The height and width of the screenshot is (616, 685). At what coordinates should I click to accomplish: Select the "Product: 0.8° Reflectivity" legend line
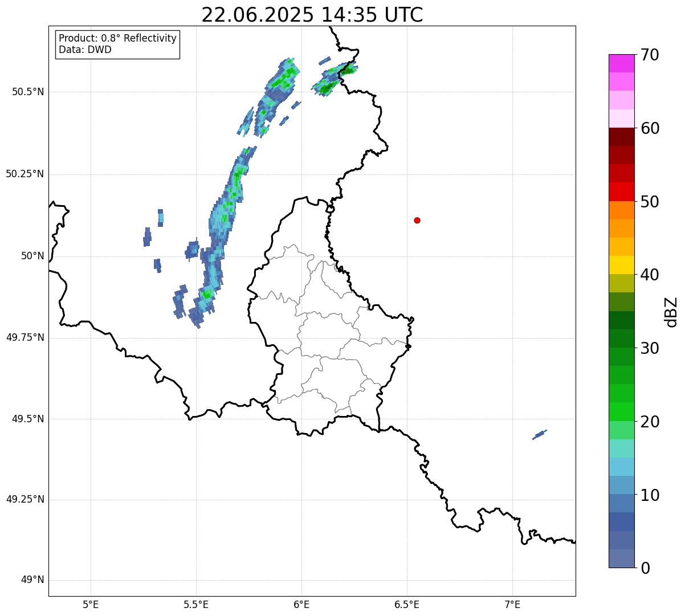(118, 38)
